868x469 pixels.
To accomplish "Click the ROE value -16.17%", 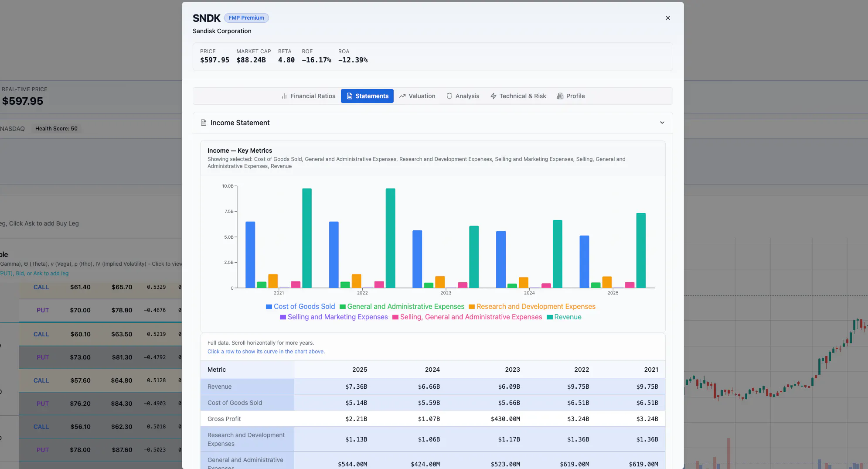I will click(317, 60).
